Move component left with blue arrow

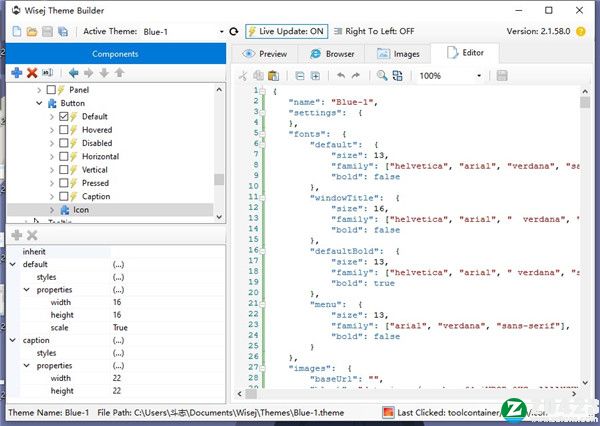point(73,72)
